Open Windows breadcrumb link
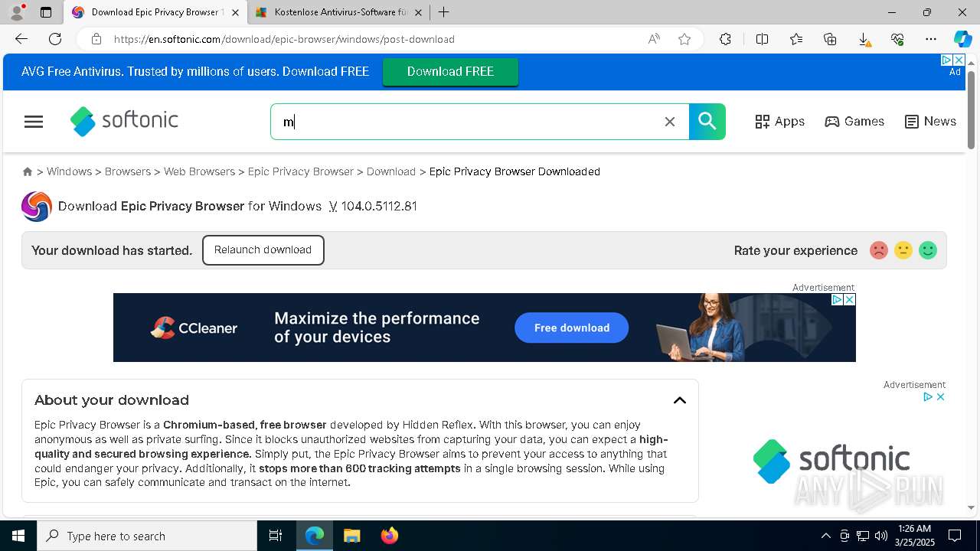The image size is (980, 551). point(69,171)
